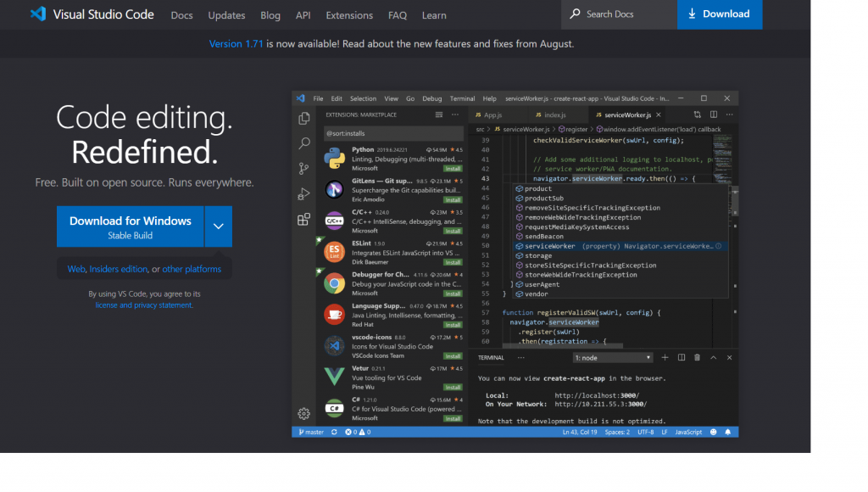Install the Vetur extension

pos(453,388)
